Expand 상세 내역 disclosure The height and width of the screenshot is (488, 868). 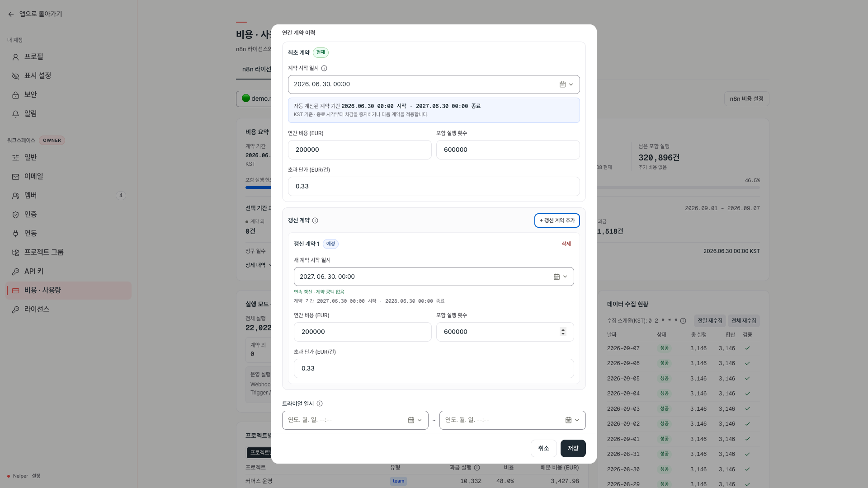pyautogui.click(x=259, y=265)
